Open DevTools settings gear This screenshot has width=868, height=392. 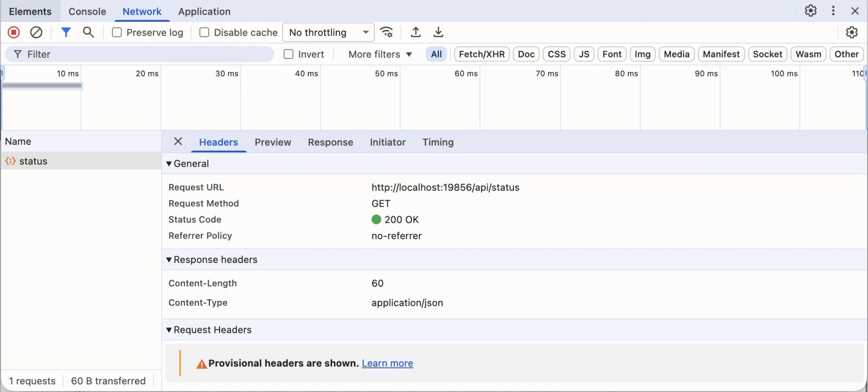810,11
